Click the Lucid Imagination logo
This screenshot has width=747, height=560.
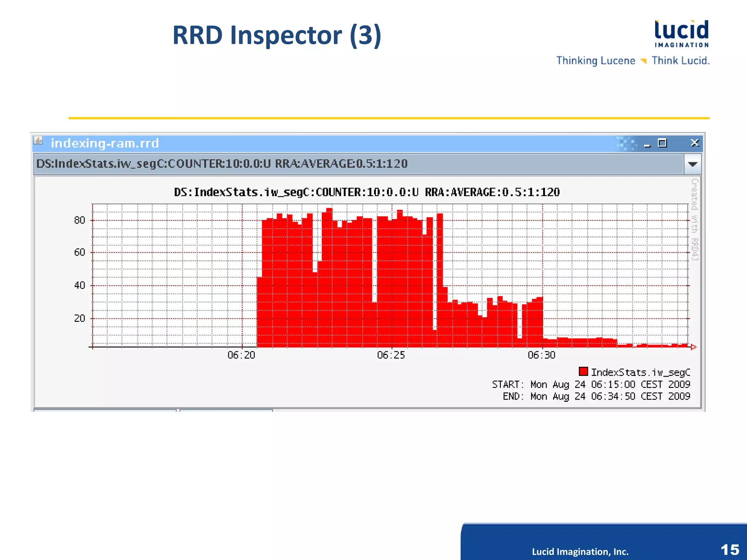tap(681, 34)
